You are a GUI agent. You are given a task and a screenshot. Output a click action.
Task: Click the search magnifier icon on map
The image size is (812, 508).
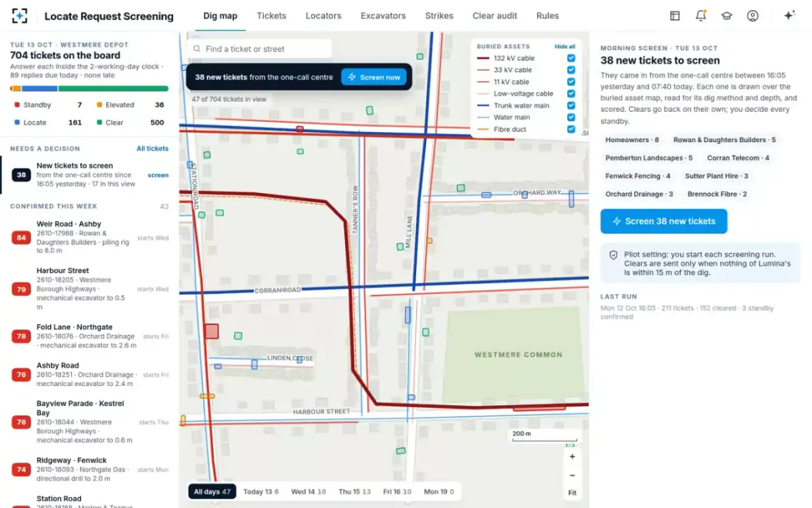click(197, 49)
